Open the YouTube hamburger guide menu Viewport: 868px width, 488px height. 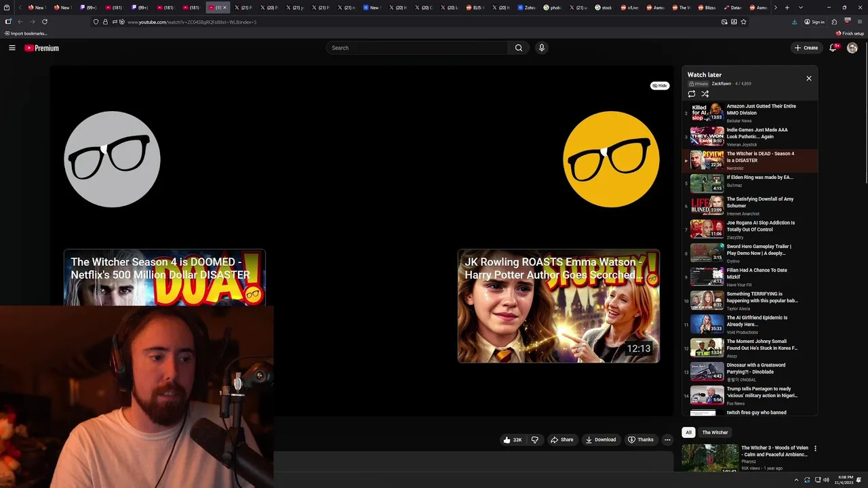12,48
